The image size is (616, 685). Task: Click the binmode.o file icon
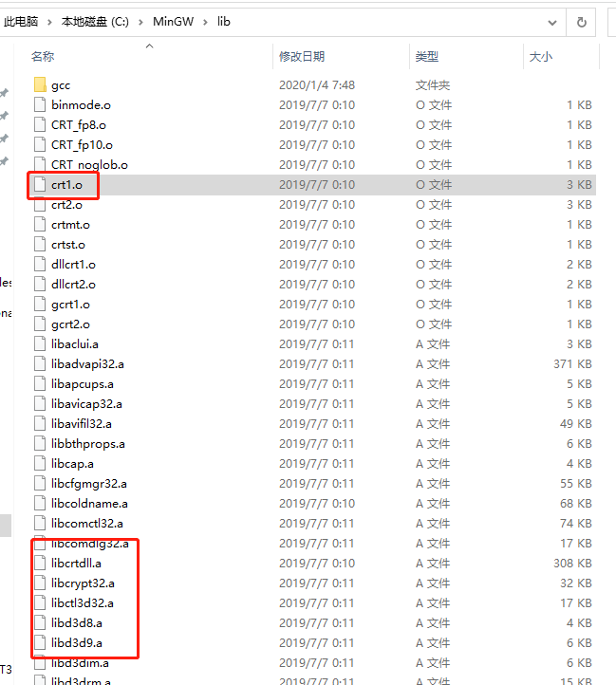click(x=40, y=105)
